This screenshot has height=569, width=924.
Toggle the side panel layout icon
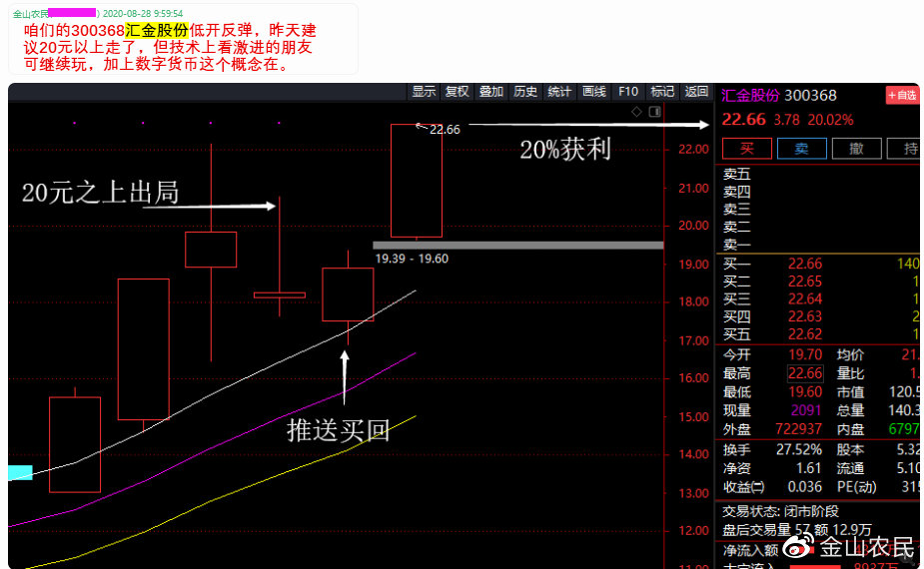point(654,112)
